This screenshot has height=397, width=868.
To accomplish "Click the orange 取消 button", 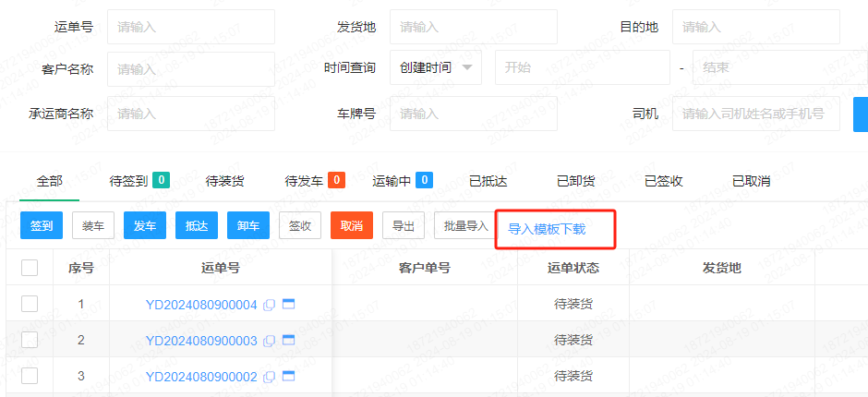I will pos(352,226).
